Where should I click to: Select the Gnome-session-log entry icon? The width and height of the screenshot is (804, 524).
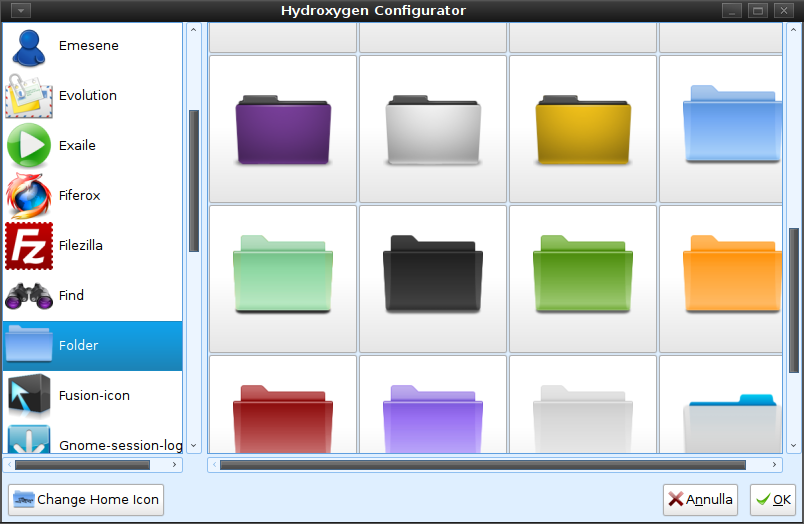point(29,439)
